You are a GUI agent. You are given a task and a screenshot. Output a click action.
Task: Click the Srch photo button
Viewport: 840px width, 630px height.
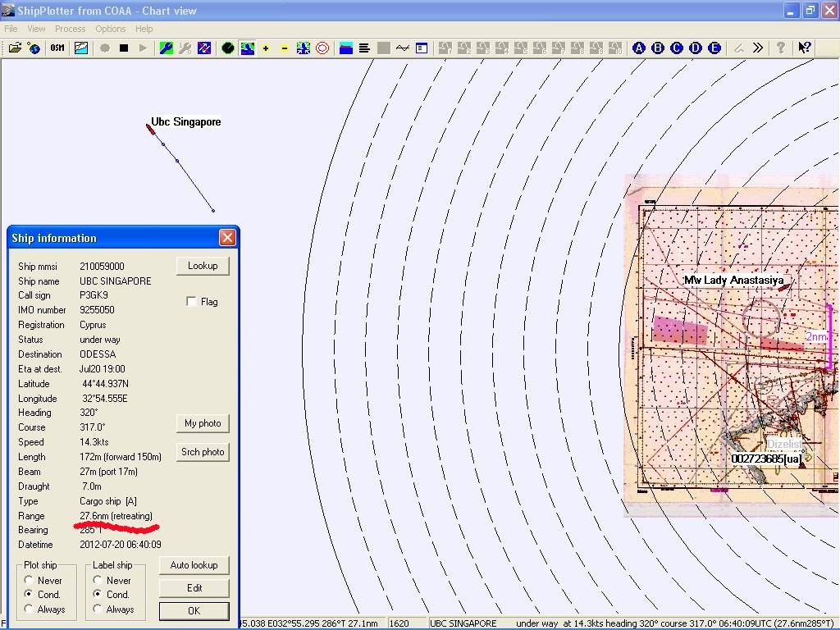pyautogui.click(x=203, y=452)
